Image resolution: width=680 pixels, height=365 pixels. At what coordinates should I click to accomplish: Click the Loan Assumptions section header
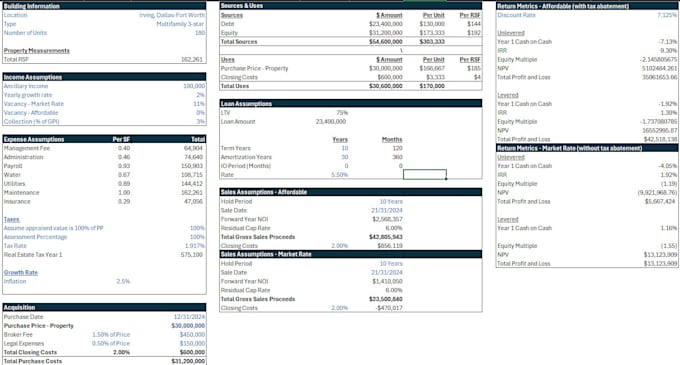click(351, 104)
